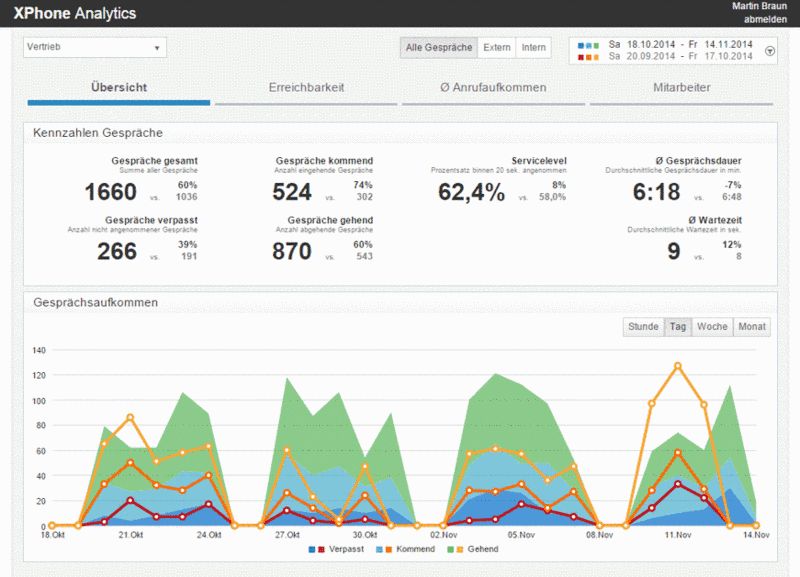Image resolution: width=800 pixels, height=577 pixels.
Task: Click the red comparison-period color squares
Action: tap(588, 57)
